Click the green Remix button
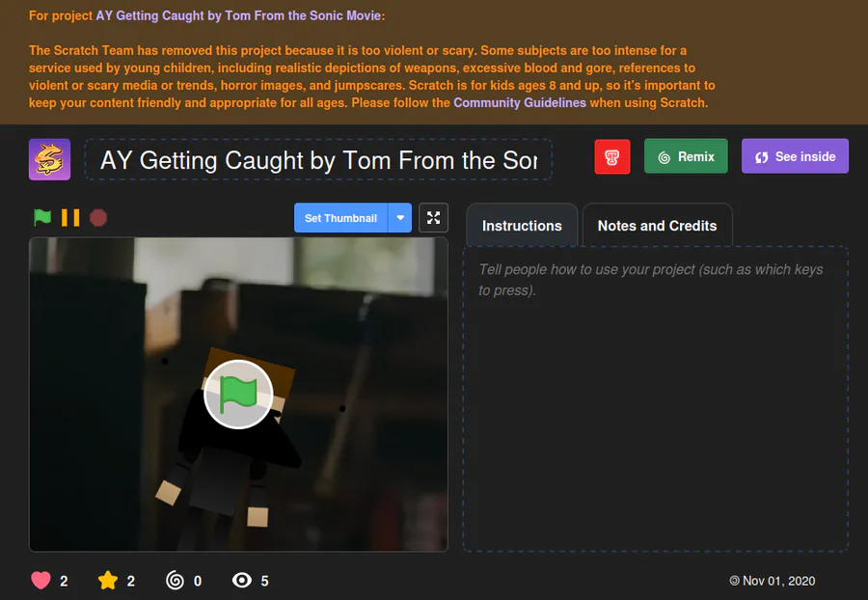 [686, 156]
